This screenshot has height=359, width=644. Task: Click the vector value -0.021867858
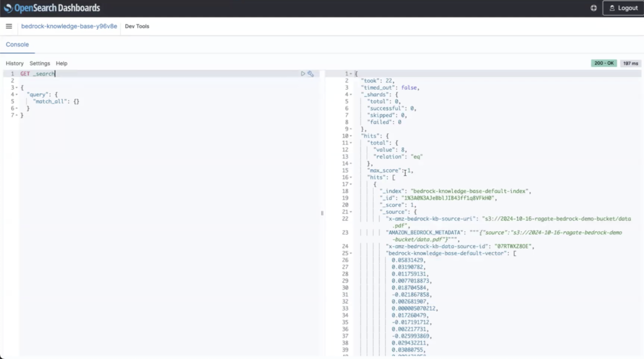click(x=411, y=295)
